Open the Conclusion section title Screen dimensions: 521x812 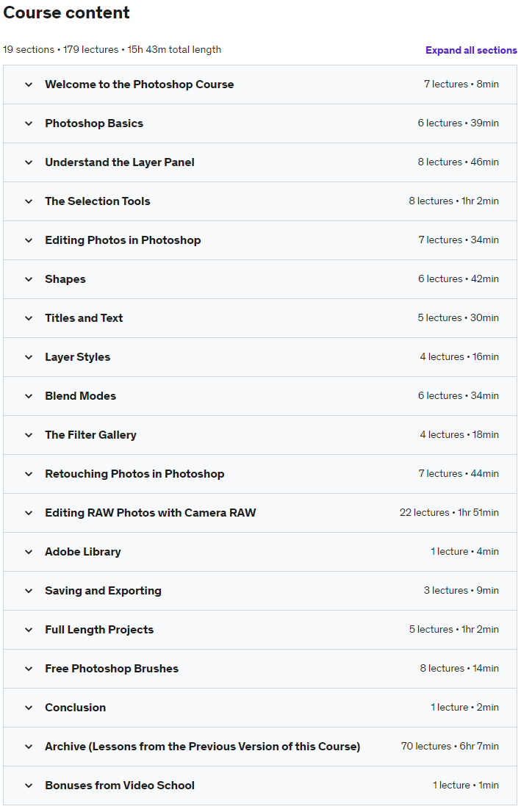(x=75, y=708)
